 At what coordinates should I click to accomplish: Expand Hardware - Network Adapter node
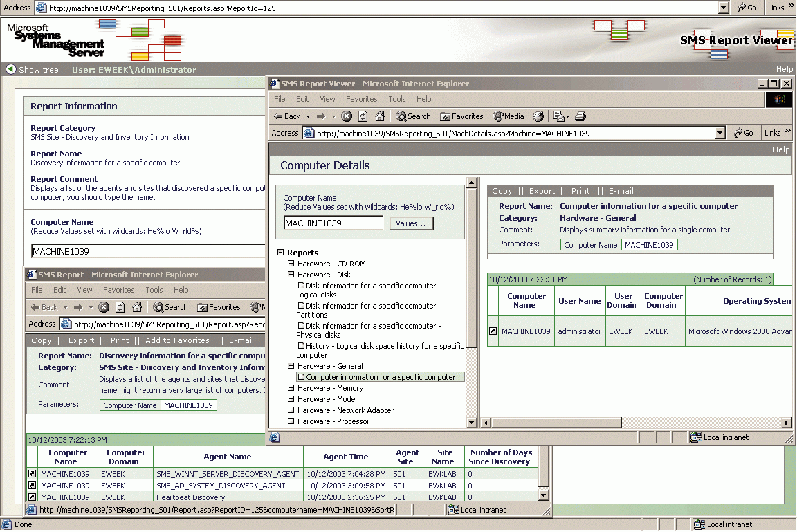pyautogui.click(x=291, y=410)
